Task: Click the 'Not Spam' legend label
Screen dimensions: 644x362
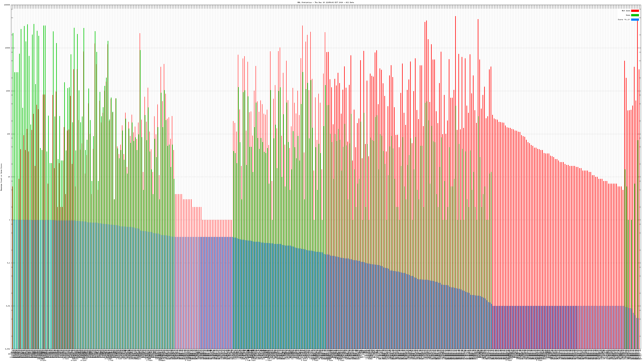Action: click(626, 11)
